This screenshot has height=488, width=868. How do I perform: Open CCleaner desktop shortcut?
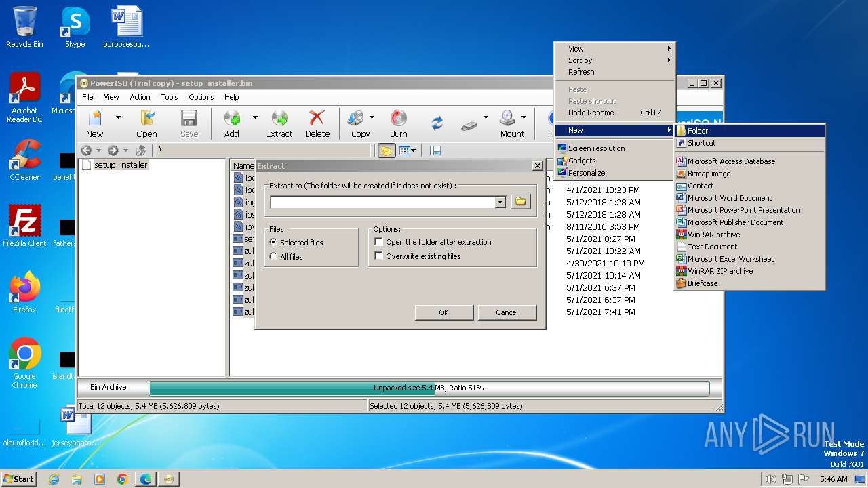pyautogui.click(x=24, y=161)
